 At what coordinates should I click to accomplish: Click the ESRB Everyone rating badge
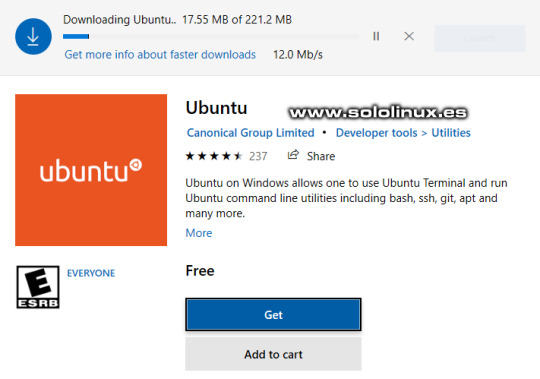[38, 287]
